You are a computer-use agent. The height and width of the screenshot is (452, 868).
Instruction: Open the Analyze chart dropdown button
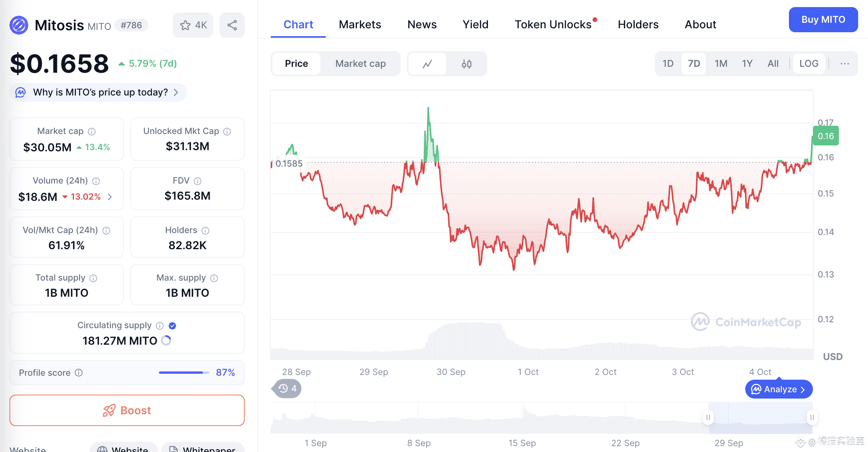(x=779, y=389)
